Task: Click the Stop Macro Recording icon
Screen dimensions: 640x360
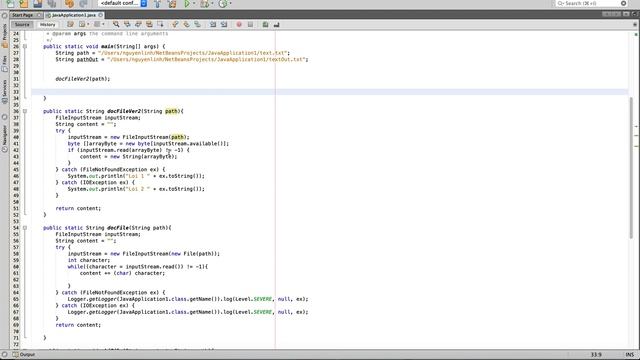Action: [x=250, y=24]
